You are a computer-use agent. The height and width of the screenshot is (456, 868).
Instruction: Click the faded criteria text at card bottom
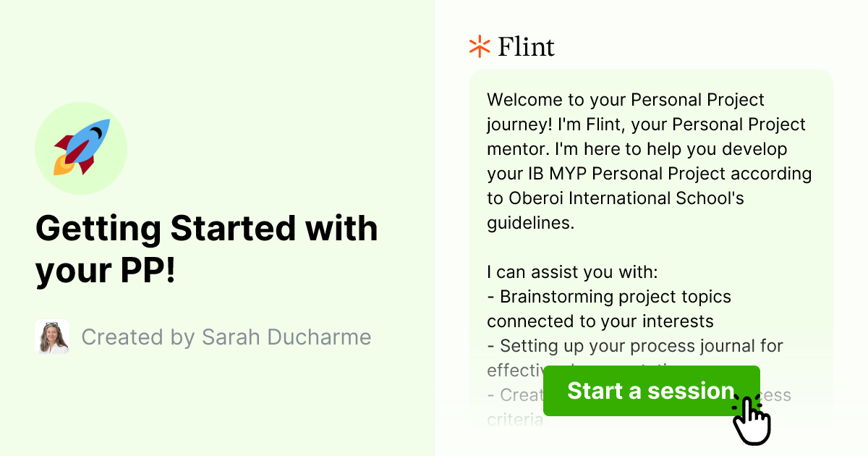(514, 418)
